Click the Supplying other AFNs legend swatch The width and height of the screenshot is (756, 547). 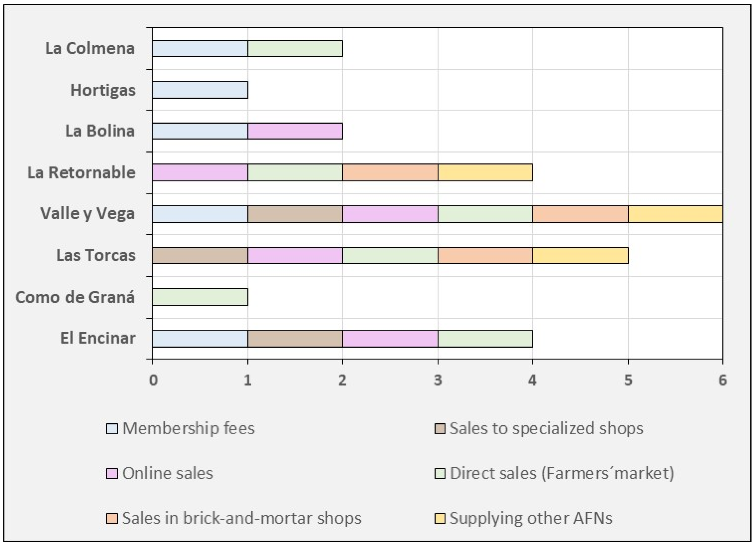tap(440, 518)
